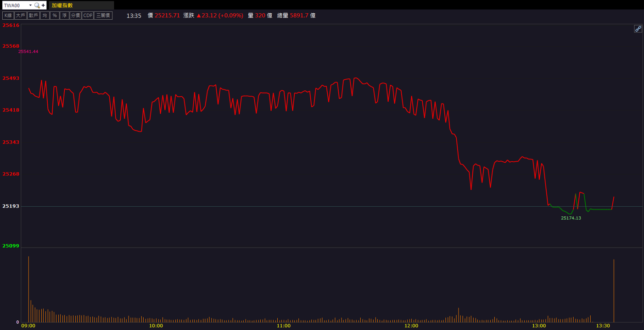Click the 25616 top axis label
The height and width of the screenshot is (330, 644).
click(11, 26)
